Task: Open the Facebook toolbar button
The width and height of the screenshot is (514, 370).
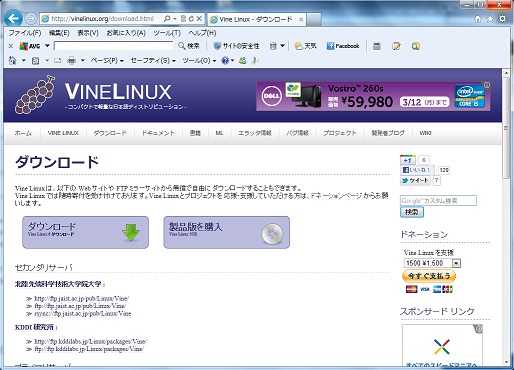Action: (x=343, y=46)
